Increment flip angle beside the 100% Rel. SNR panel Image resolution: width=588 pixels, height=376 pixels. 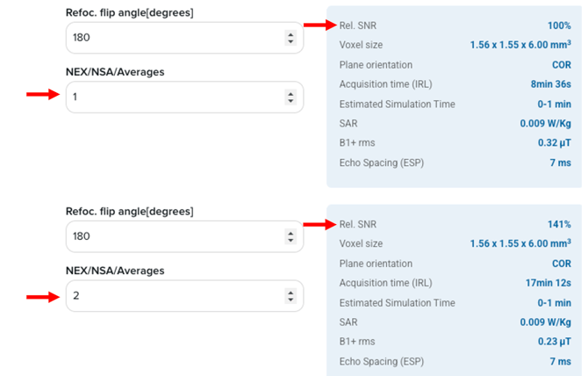[291, 34]
